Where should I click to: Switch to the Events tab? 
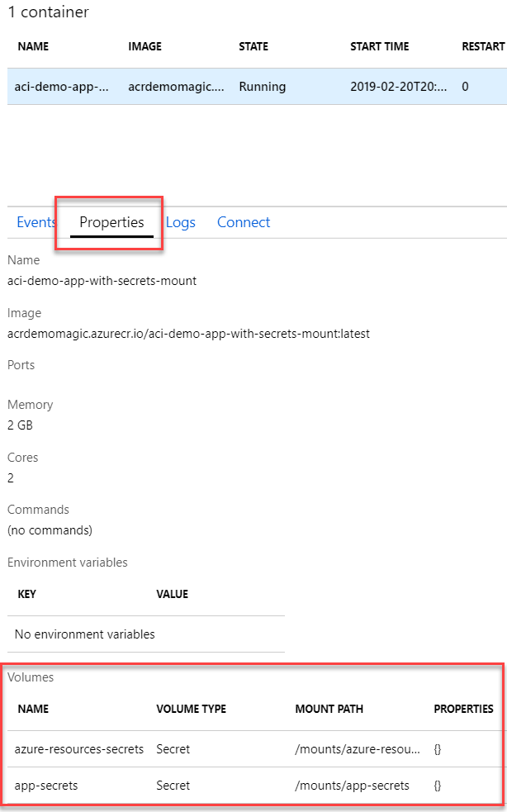point(36,222)
